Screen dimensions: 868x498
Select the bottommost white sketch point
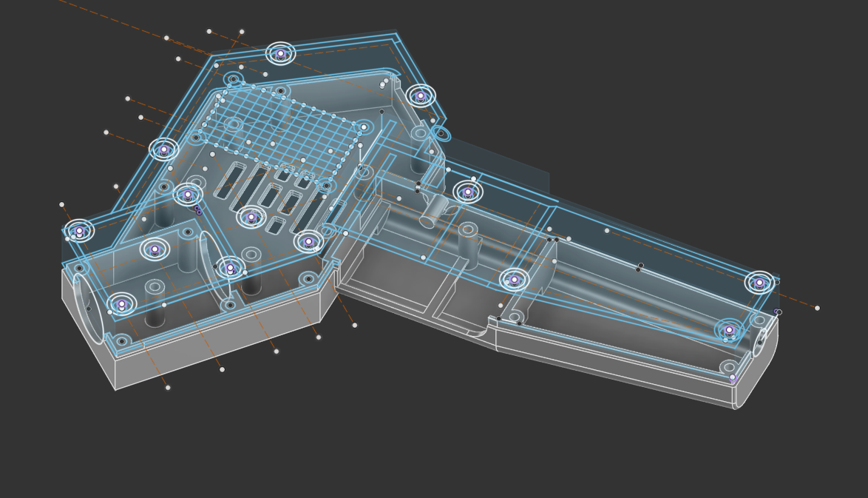pyautogui.click(x=168, y=388)
